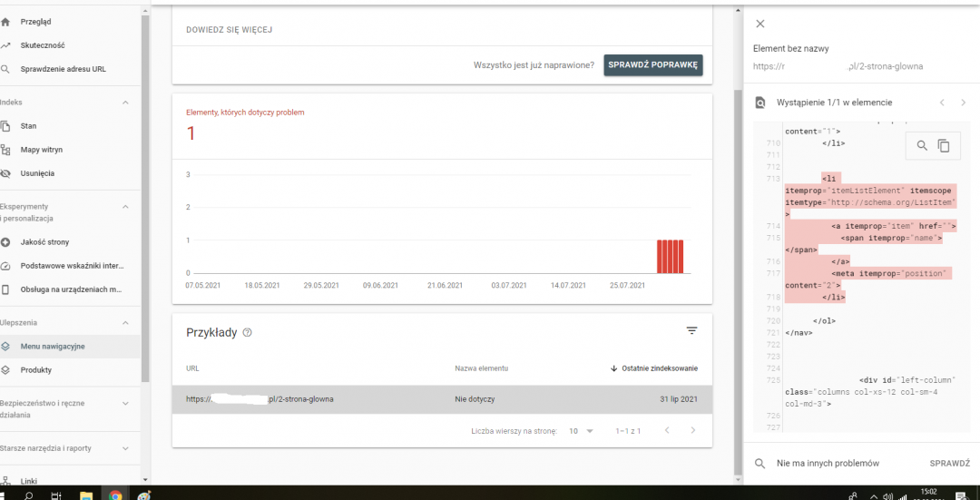Click the SPRAWDŹ POPRAWKĘ button
Viewport: 980px width, 500px height.
point(653,65)
